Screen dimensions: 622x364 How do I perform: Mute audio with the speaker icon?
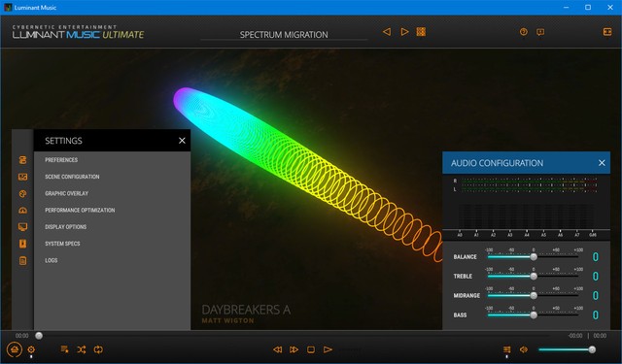tap(524, 349)
